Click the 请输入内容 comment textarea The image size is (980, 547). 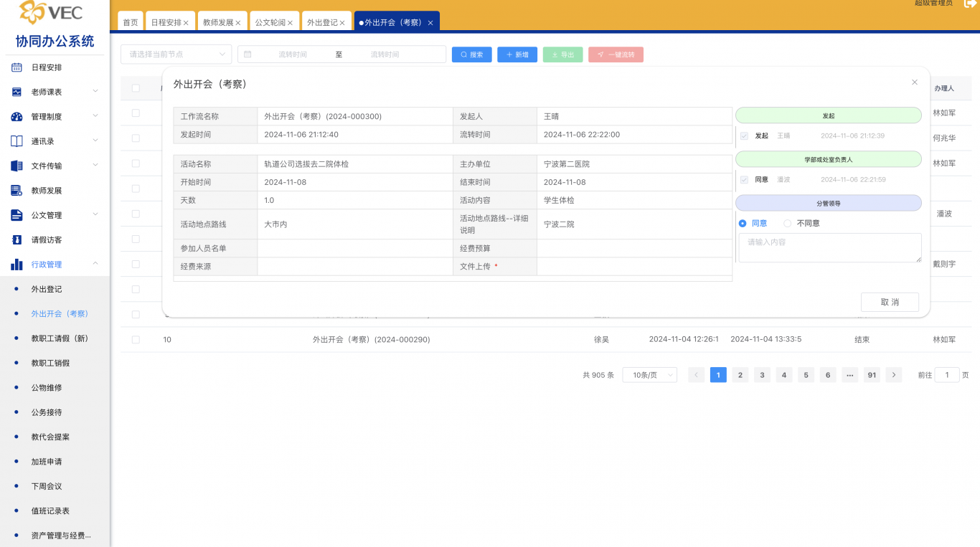click(830, 248)
